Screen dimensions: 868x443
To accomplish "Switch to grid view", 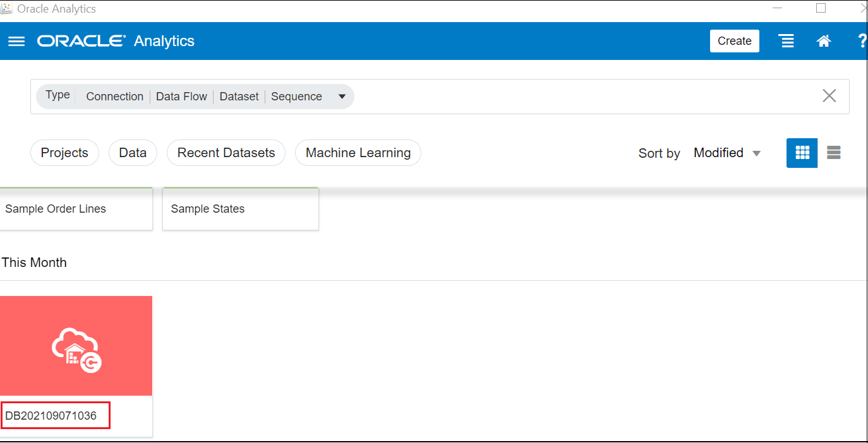I will (802, 153).
